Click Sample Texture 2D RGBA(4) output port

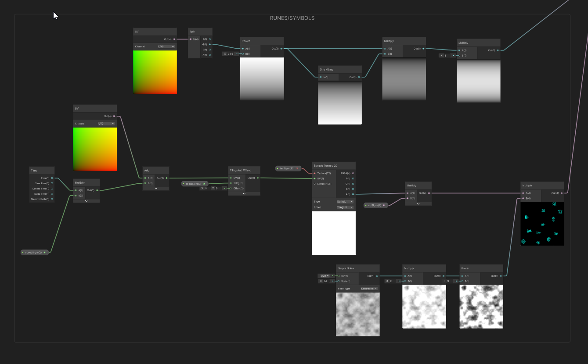pos(353,173)
